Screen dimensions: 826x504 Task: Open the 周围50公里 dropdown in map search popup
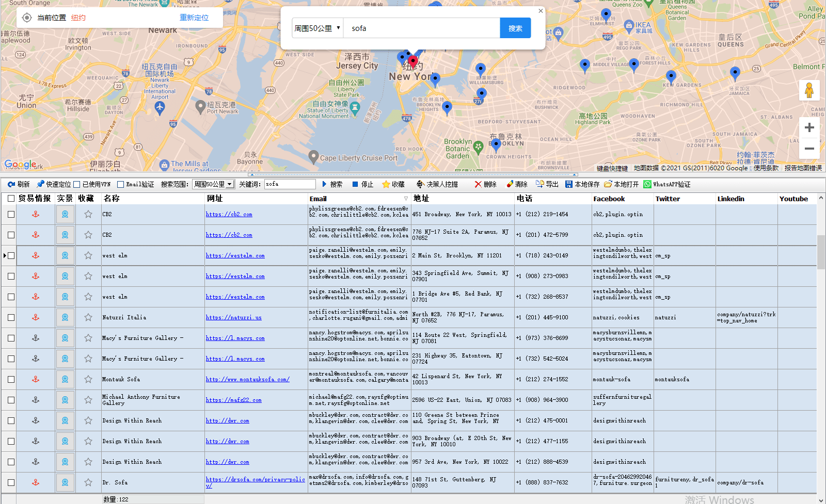[317, 28]
